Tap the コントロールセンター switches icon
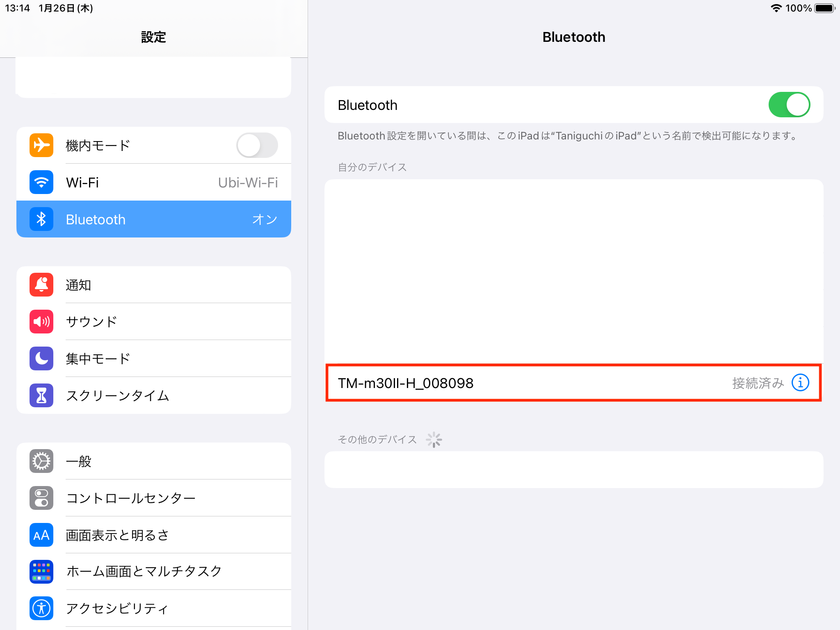The width and height of the screenshot is (840, 630). point(41,498)
